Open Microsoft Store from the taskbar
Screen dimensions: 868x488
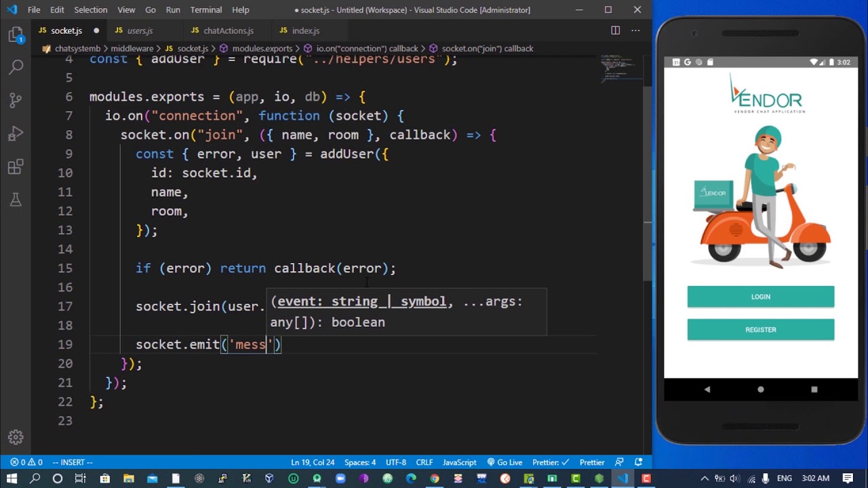pyautogui.click(x=105, y=479)
